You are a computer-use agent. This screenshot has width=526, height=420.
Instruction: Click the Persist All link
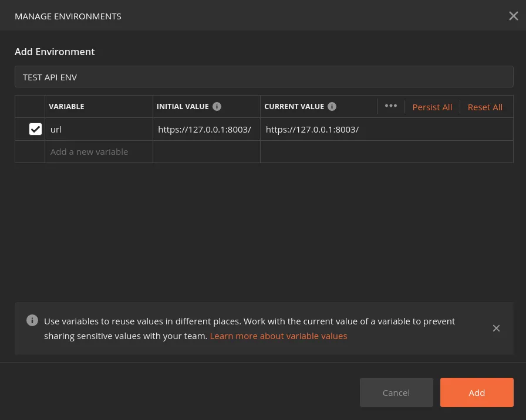[x=432, y=107]
